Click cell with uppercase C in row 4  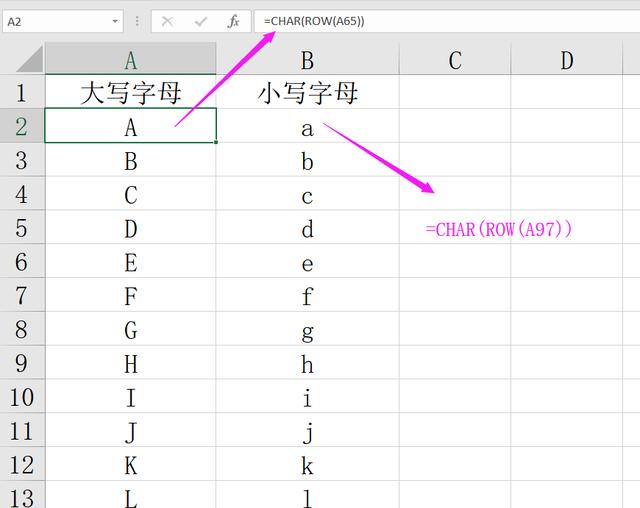[x=131, y=194]
